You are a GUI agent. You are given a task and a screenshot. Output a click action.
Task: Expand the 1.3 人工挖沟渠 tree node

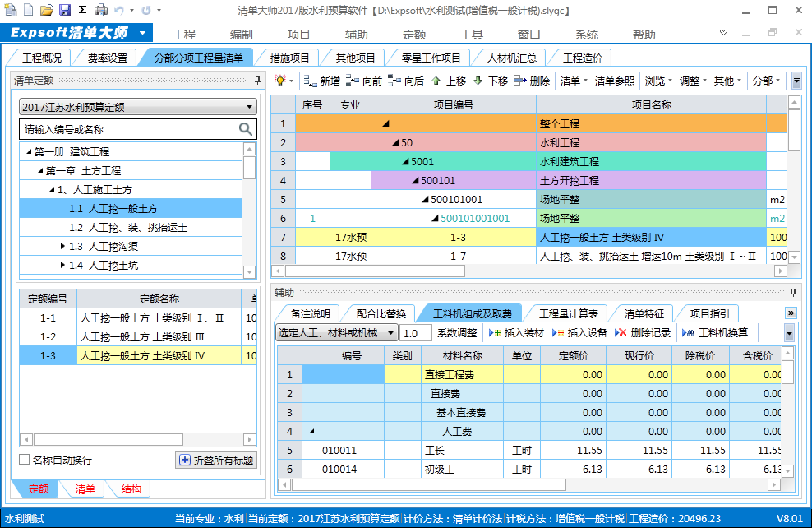pyautogui.click(x=63, y=246)
